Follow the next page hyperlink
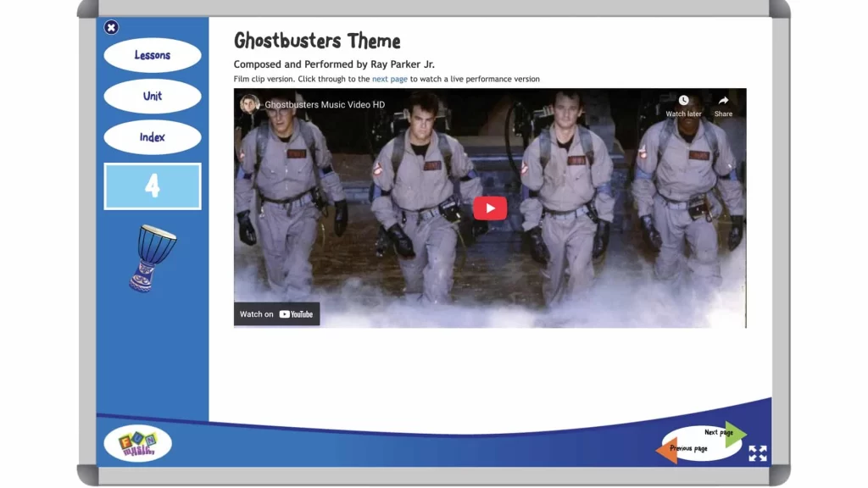This screenshot has width=868, height=488. pyautogui.click(x=390, y=78)
